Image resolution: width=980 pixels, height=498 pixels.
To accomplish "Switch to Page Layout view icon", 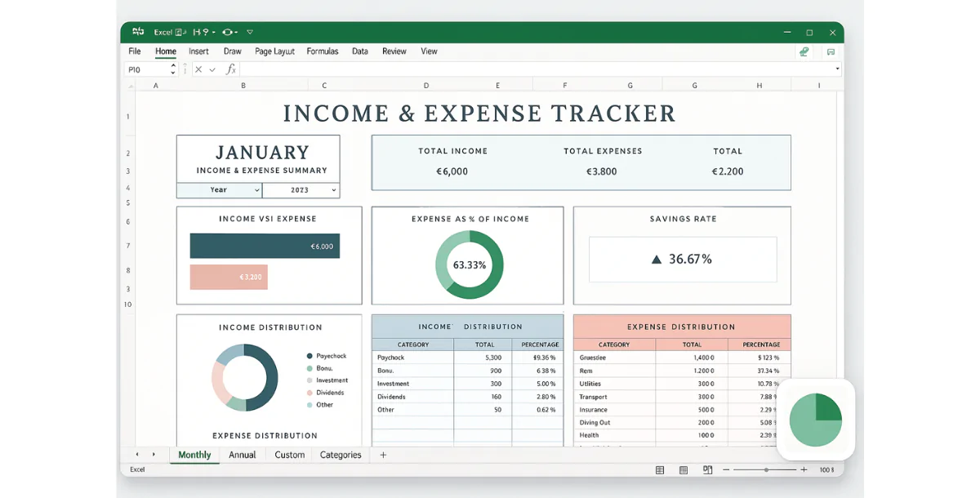I will click(x=684, y=469).
